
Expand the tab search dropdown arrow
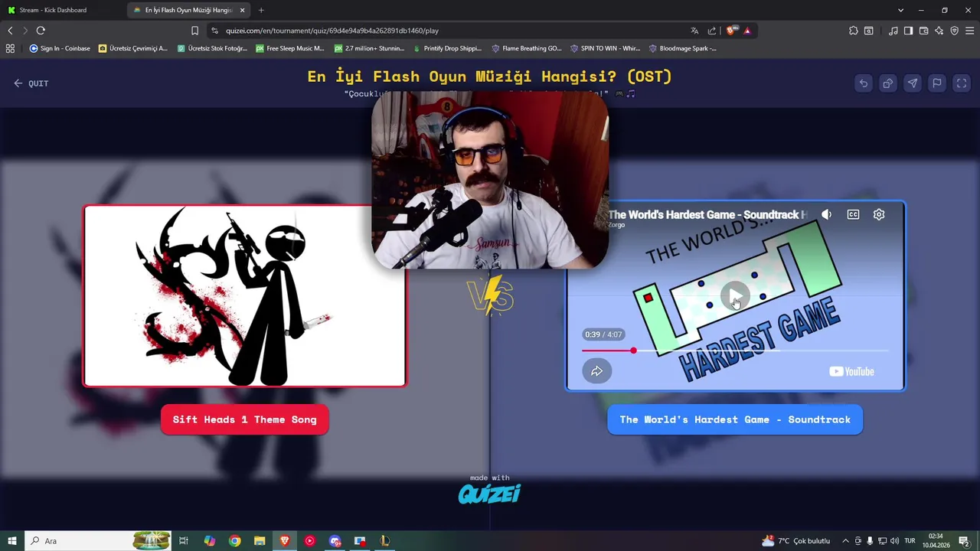(900, 10)
